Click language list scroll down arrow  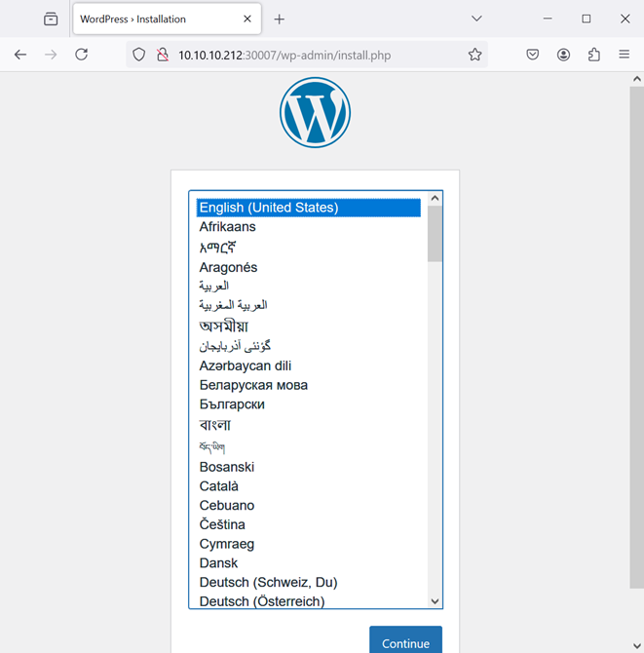436,601
